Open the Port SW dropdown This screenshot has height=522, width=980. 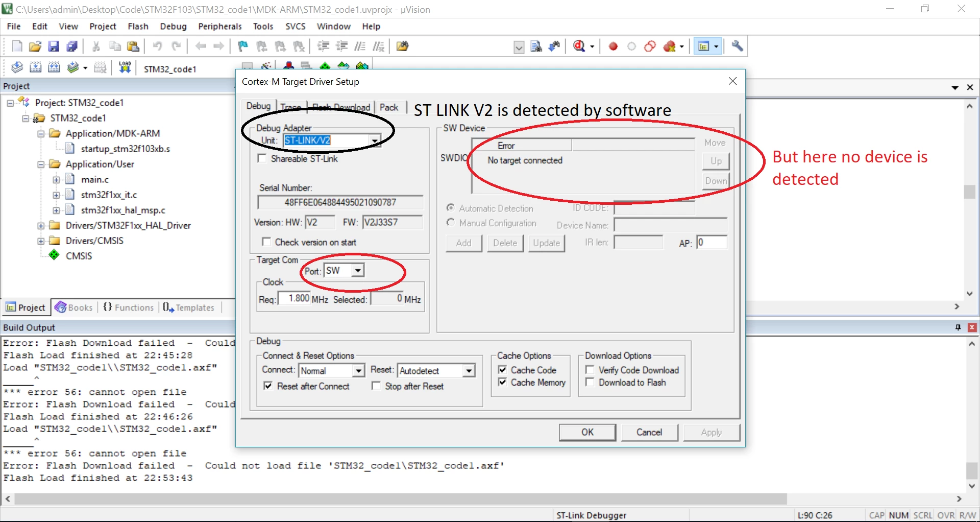(x=358, y=271)
